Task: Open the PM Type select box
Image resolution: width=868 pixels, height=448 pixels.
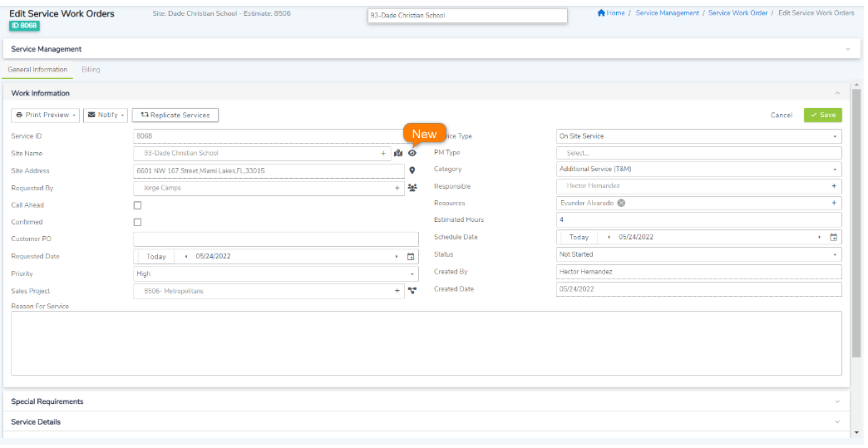Action: (698, 153)
